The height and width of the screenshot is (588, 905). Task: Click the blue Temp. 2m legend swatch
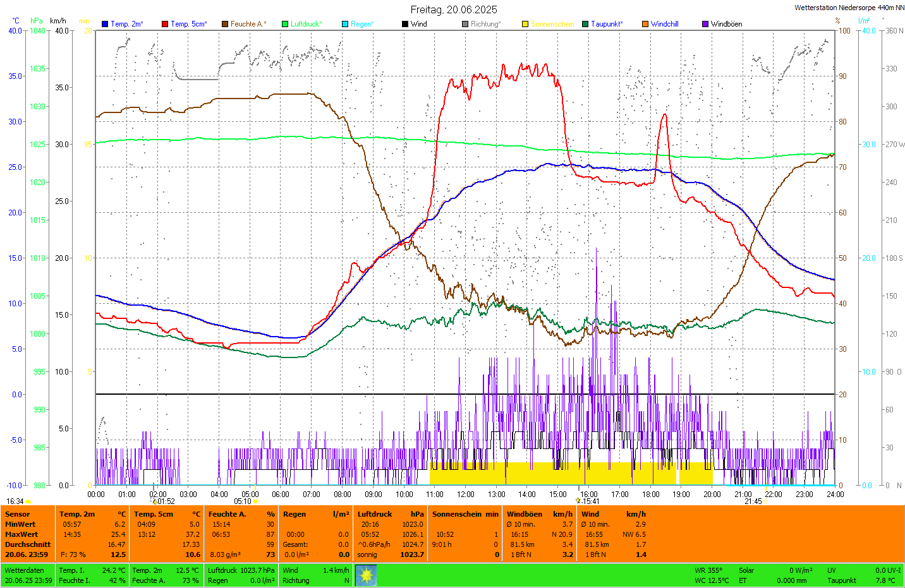(105, 24)
